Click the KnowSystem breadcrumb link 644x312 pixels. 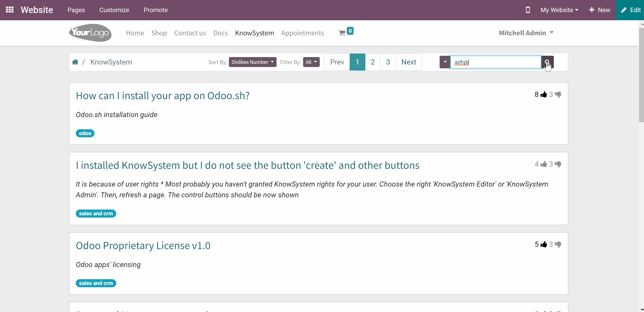click(x=111, y=62)
